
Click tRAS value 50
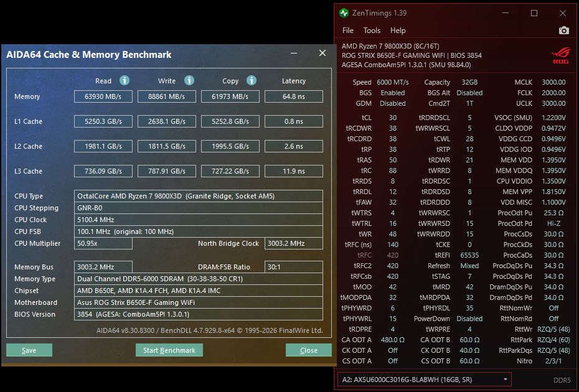(x=392, y=160)
